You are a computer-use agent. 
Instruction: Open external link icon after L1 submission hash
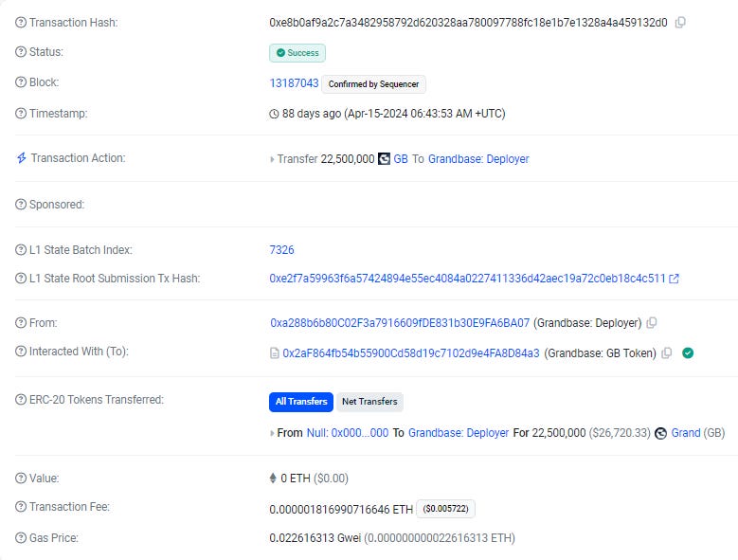tap(674, 279)
